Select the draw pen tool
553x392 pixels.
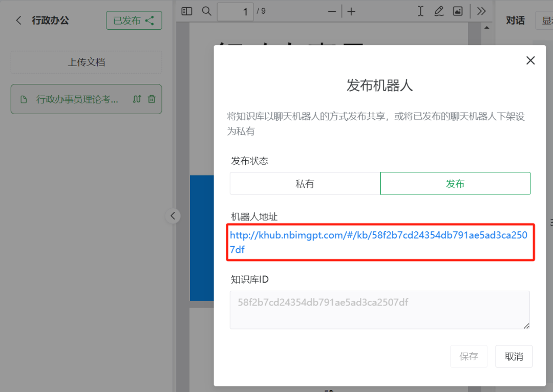[x=439, y=11]
